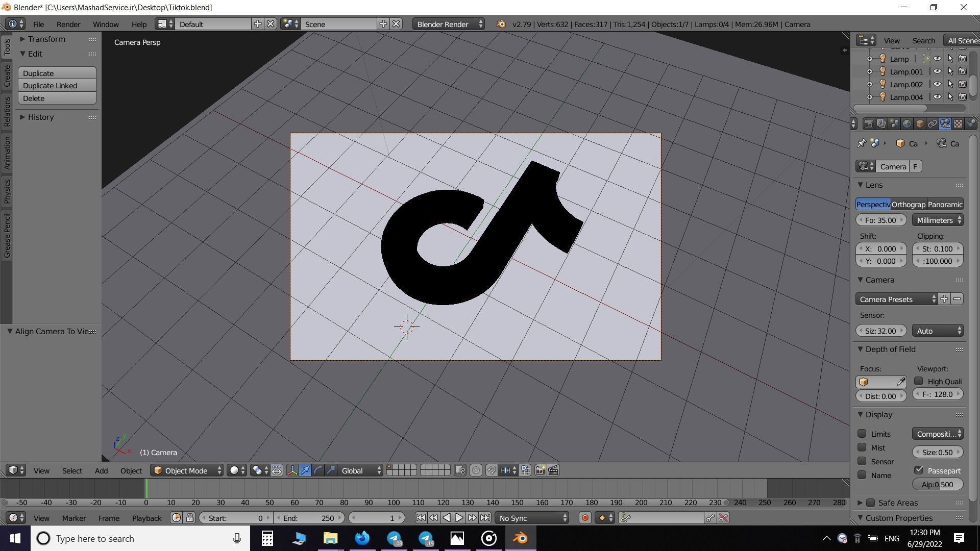The height and width of the screenshot is (551, 980).
Task: Open the No Sync dropdown
Action: pos(532,518)
